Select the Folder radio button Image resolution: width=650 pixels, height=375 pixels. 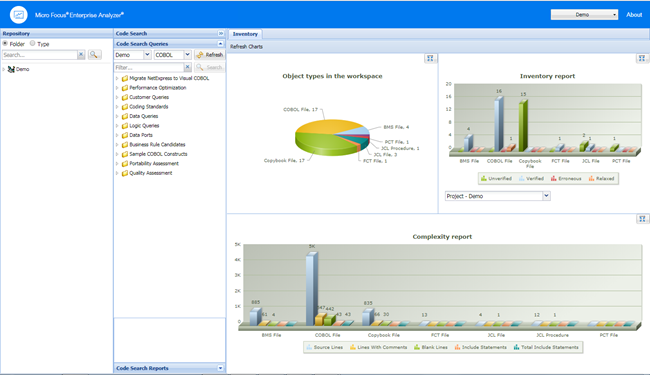click(5, 44)
